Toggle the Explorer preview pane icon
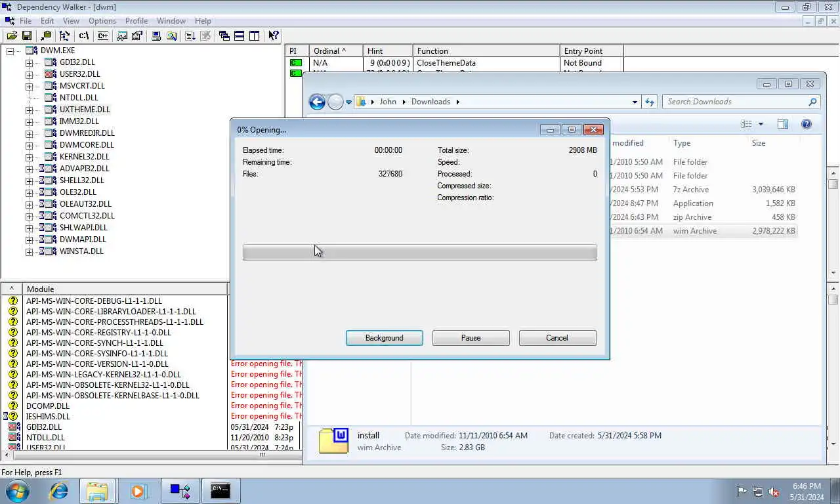Screen dimensions: 840x504 (x=782, y=124)
